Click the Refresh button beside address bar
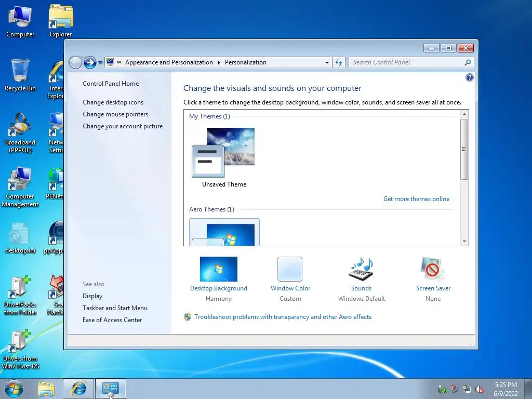Viewport: 532px width, 399px height. 339,62
